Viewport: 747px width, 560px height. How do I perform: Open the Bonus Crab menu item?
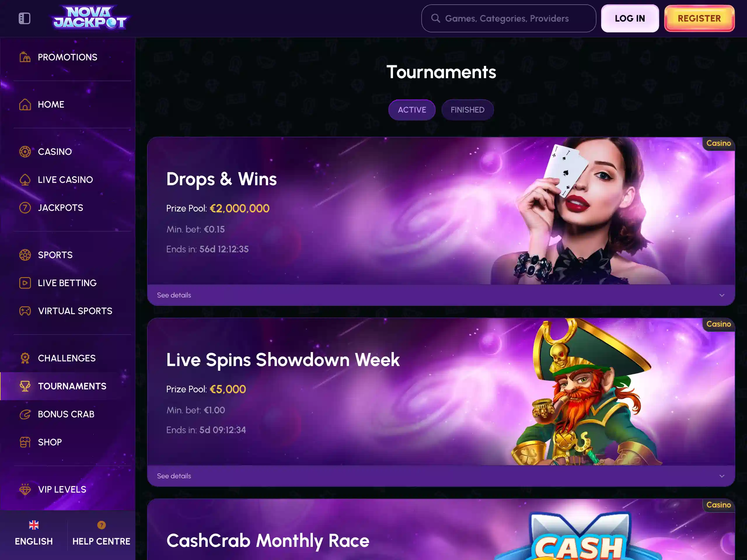[x=66, y=414]
